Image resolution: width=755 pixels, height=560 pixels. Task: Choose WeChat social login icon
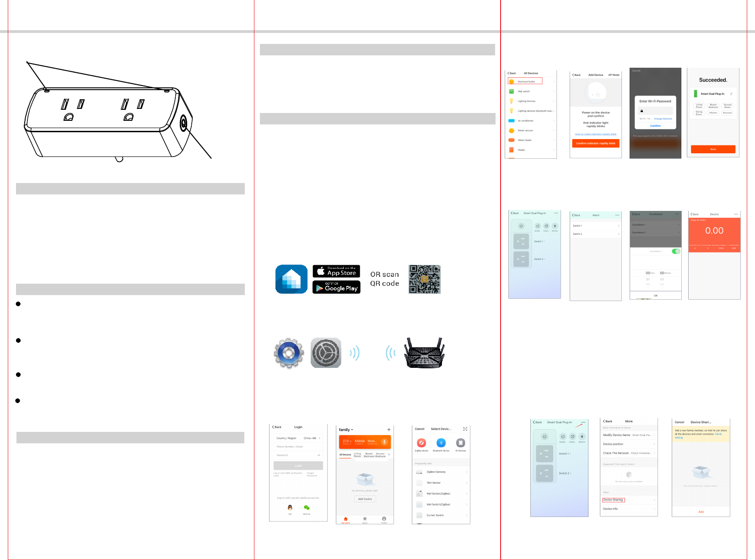tap(307, 507)
